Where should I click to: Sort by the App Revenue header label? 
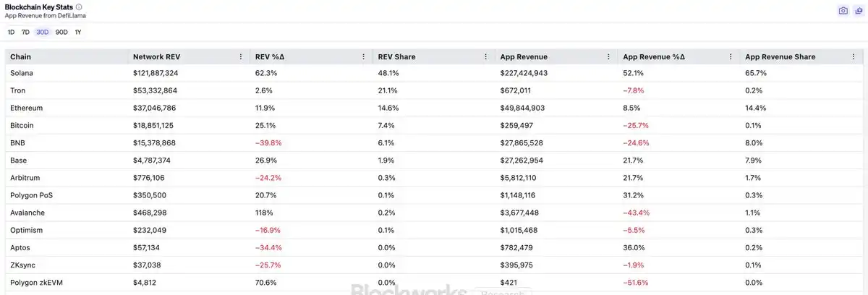(524, 56)
